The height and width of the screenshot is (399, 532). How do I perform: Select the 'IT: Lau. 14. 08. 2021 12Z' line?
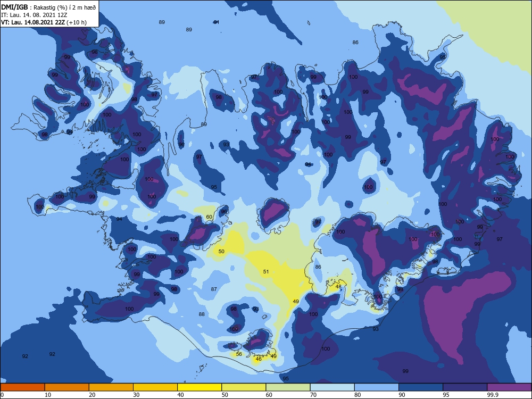[x=34, y=15]
